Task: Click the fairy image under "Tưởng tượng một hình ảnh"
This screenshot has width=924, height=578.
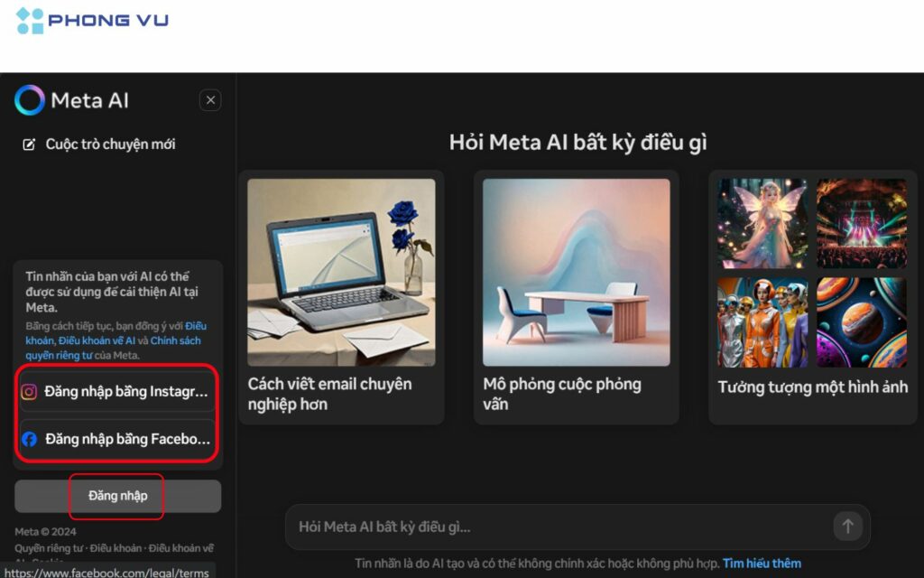Action: pyautogui.click(x=764, y=223)
